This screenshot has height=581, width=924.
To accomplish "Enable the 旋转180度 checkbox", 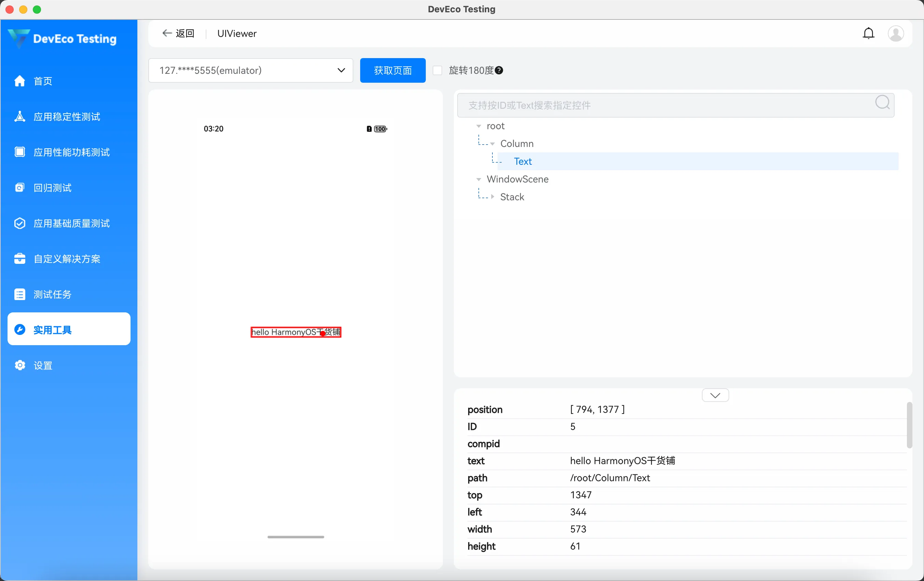I will pos(437,70).
